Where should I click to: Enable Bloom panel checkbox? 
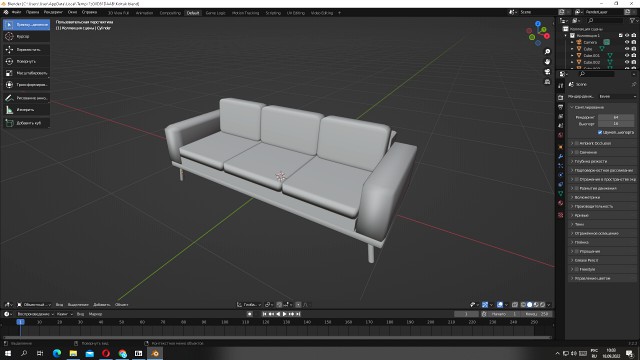click(577, 152)
